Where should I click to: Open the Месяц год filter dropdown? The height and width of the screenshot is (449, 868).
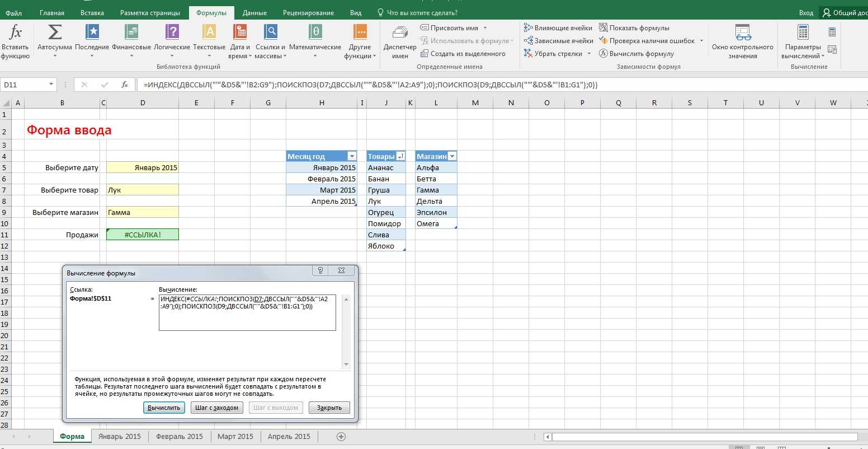pos(352,157)
